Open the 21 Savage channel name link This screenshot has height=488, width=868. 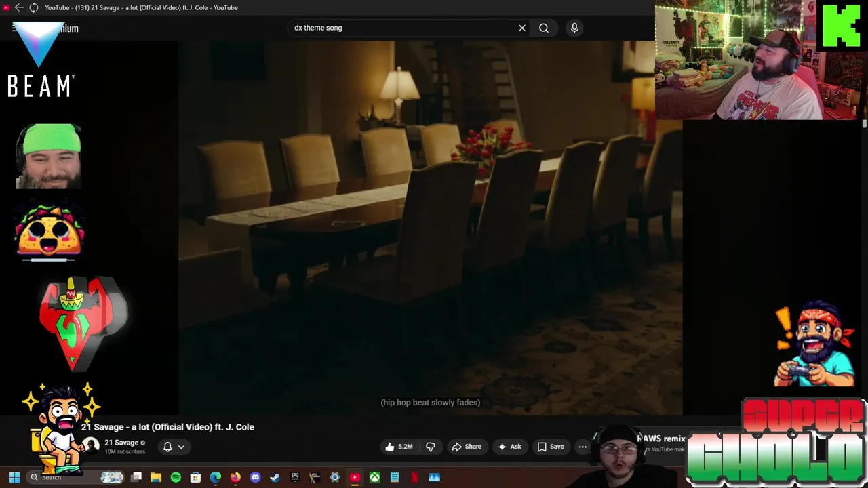pyautogui.click(x=121, y=443)
